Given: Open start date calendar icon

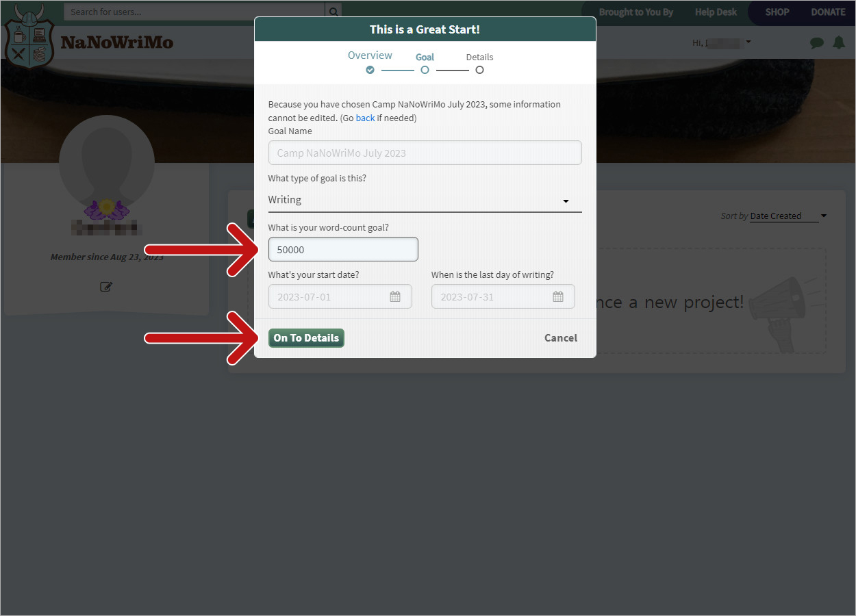Looking at the screenshot, I should click(395, 296).
